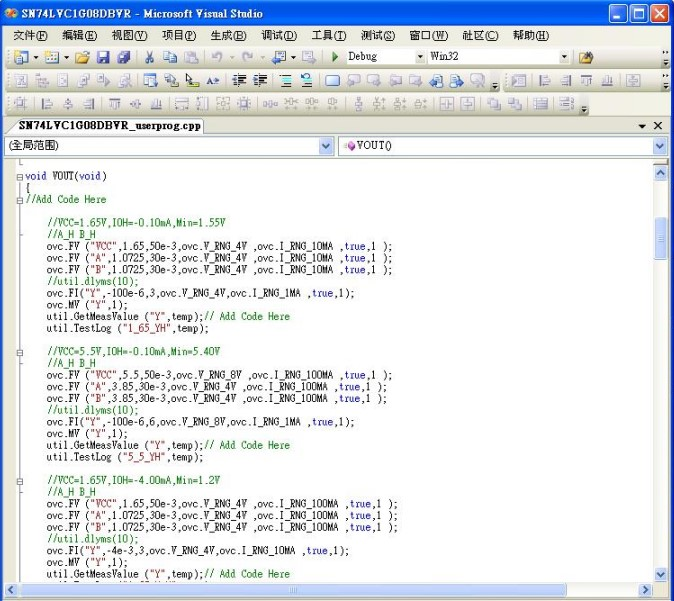Click the Increase Indent icon
This screenshot has height=601, width=674.
(259, 80)
